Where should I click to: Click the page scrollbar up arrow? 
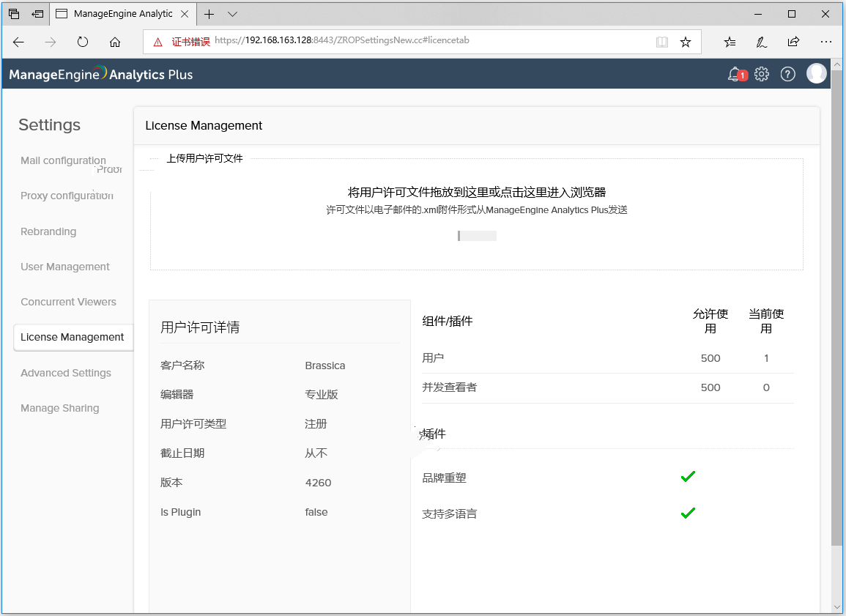point(836,65)
